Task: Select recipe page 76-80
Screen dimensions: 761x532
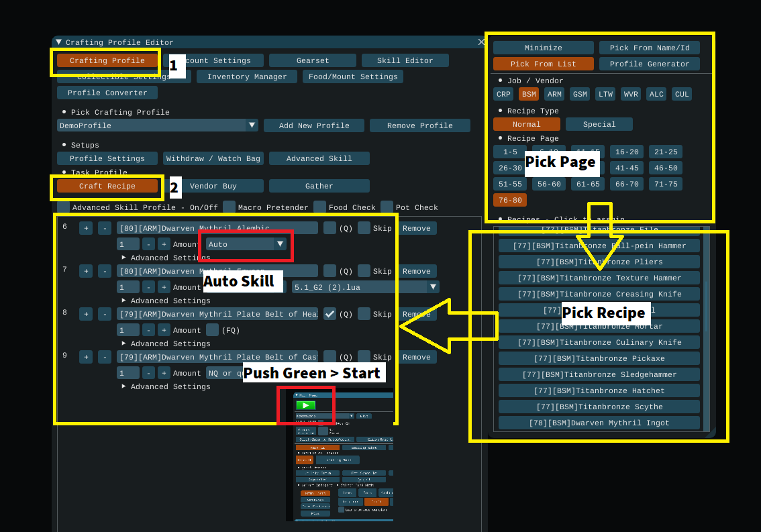Action: pos(510,200)
